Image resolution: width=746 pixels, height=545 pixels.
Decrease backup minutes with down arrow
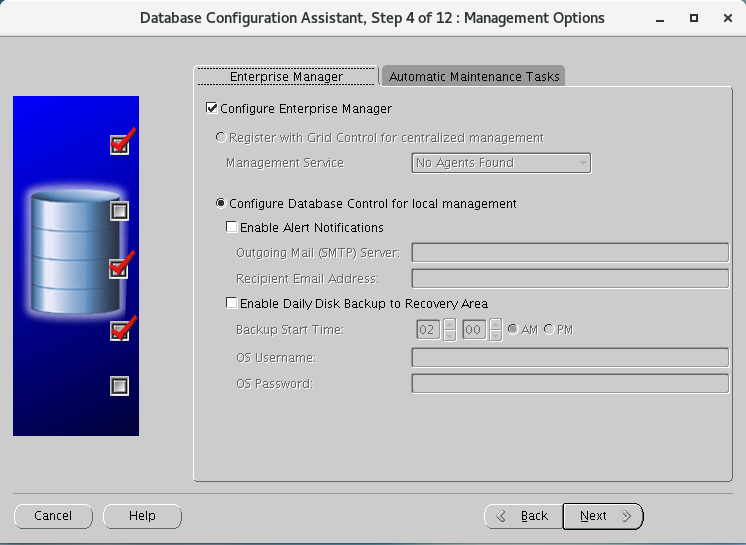pyautogui.click(x=496, y=336)
